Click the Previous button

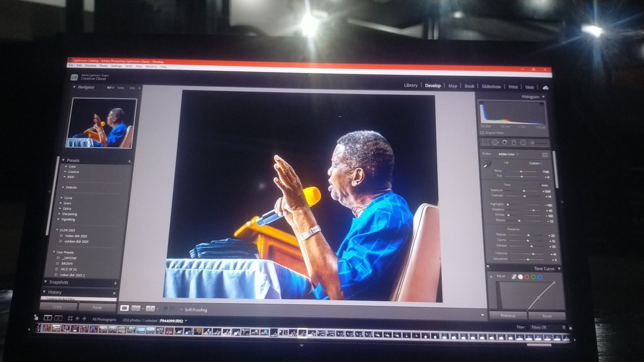point(508,315)
